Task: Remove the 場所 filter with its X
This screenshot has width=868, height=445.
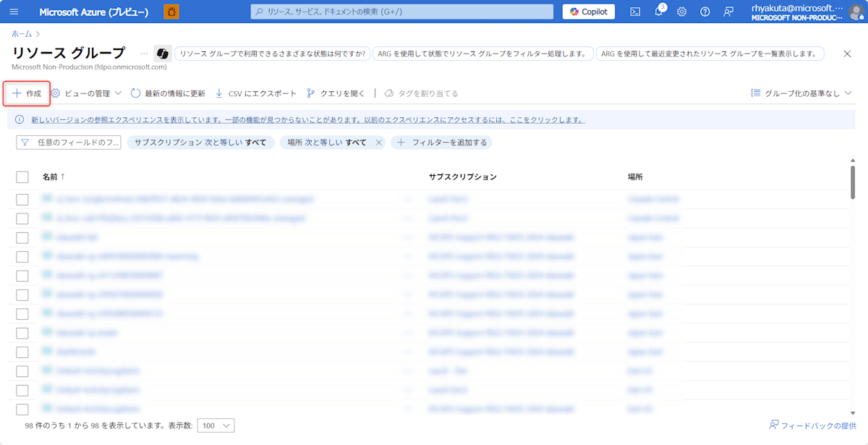Action: [x=378, y=143]
